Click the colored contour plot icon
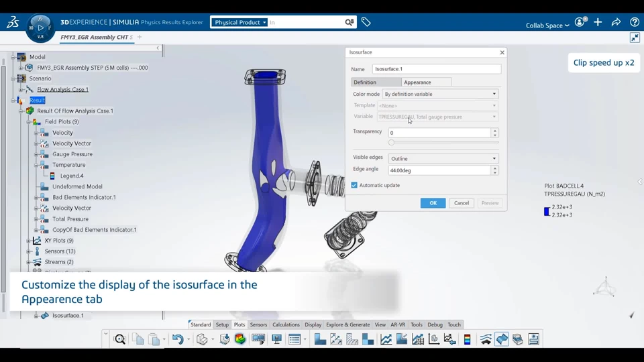The image size is (644, 362). [x=240, y=339]
